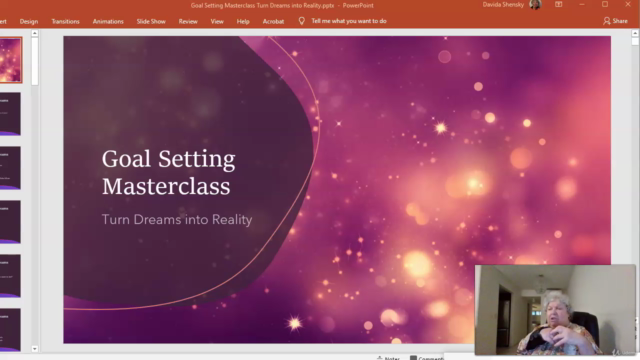This screenshot has height=360, width=640.
Task: Click the Comments button in status bar
Action: [x=427, y=358]
